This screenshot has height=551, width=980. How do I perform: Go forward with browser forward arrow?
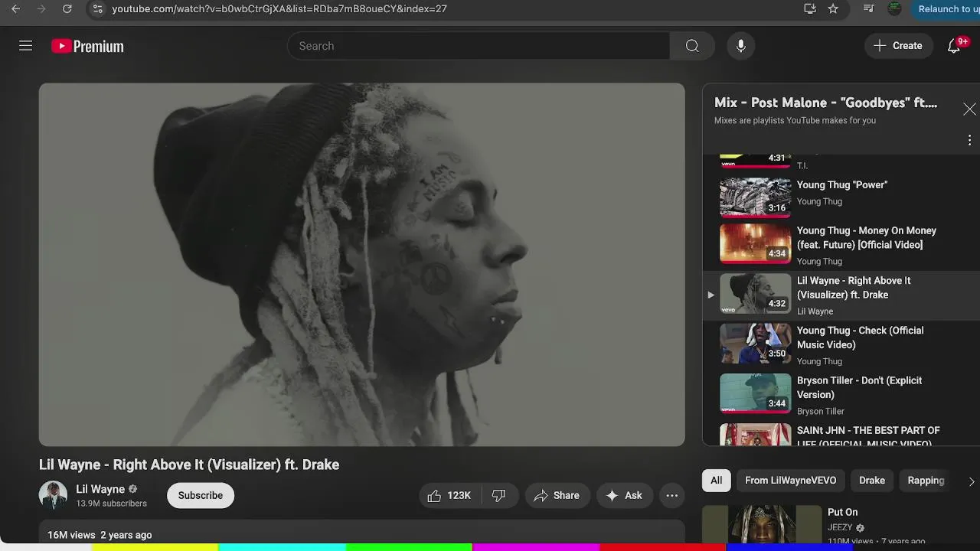[x=41, y=9]
